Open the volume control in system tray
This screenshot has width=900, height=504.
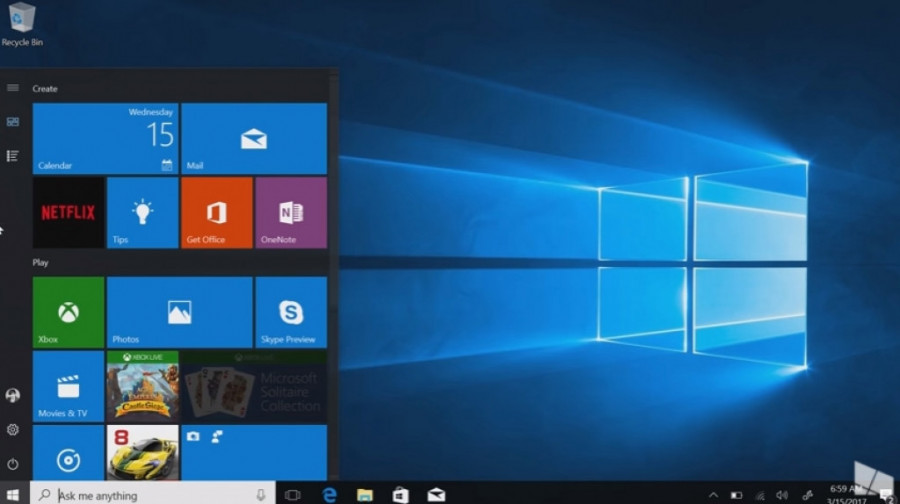[x=781, y=495]
